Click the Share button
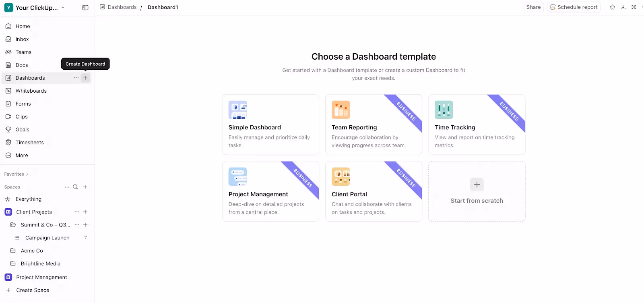644x303 pixels. 533,7
